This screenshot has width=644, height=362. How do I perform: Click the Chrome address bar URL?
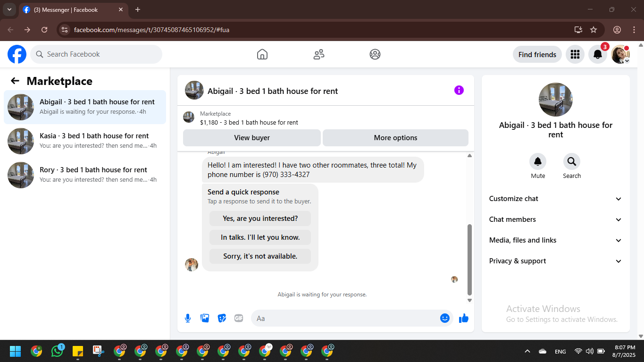click(151, 30)
